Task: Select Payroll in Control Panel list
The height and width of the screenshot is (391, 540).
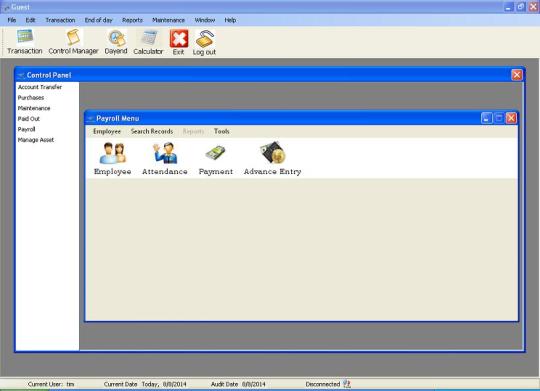Action: [x=27, y=130]
